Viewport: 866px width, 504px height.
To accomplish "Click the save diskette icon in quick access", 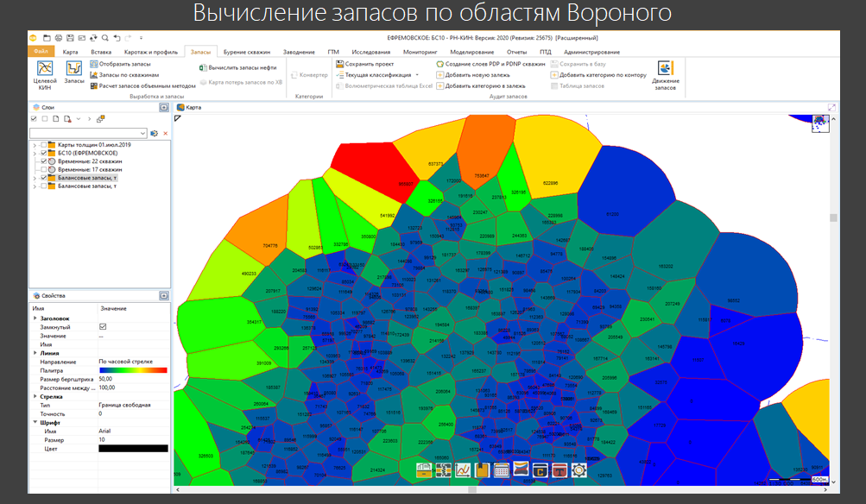I will (x=70, y=38).
